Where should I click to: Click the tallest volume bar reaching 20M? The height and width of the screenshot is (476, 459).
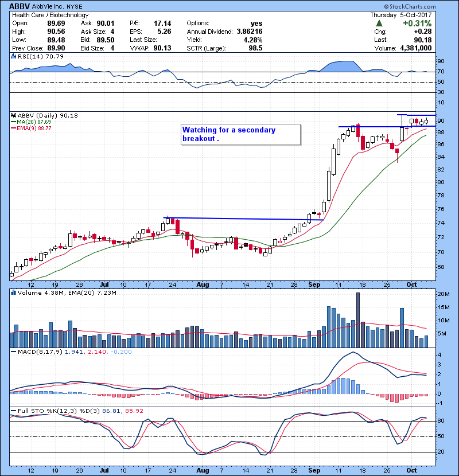tap(358, 320)
